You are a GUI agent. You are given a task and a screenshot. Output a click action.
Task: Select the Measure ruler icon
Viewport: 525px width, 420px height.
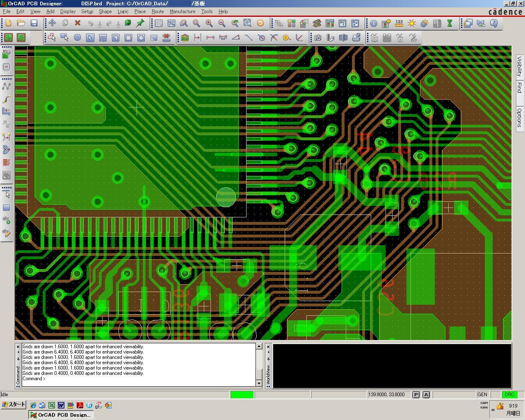point(399,23)
